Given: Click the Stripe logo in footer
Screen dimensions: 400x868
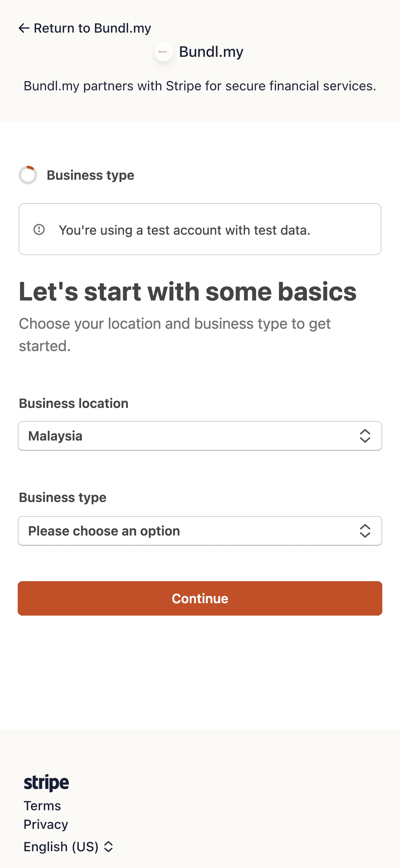Looking at the screenshot, I should (x=47, y=782).
